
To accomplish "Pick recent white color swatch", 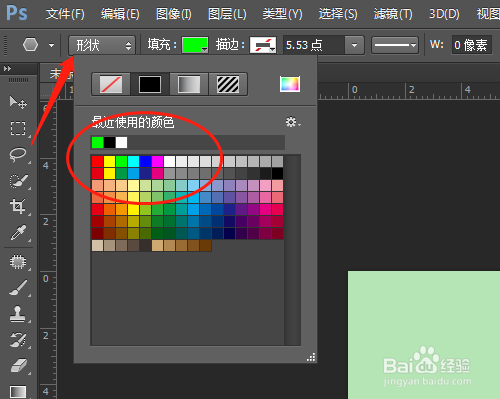I will pos(122,143).
